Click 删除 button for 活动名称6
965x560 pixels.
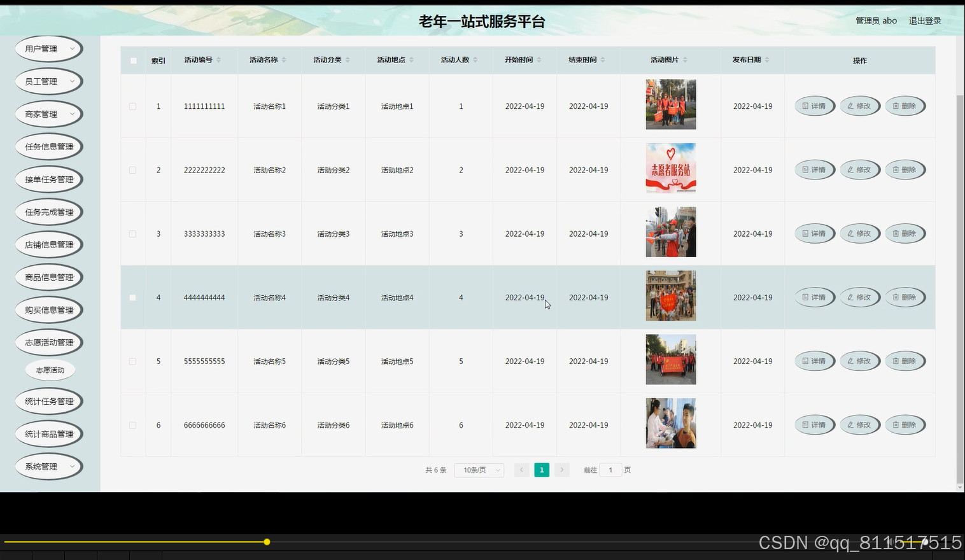coord(905,425)
